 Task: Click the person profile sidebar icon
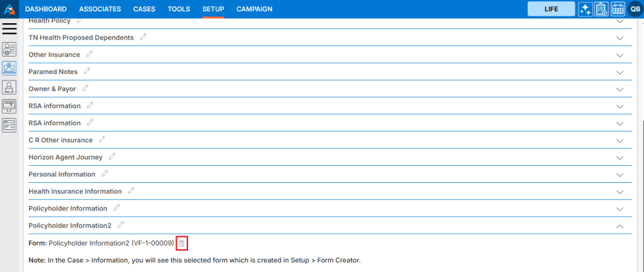click(9, 87)
